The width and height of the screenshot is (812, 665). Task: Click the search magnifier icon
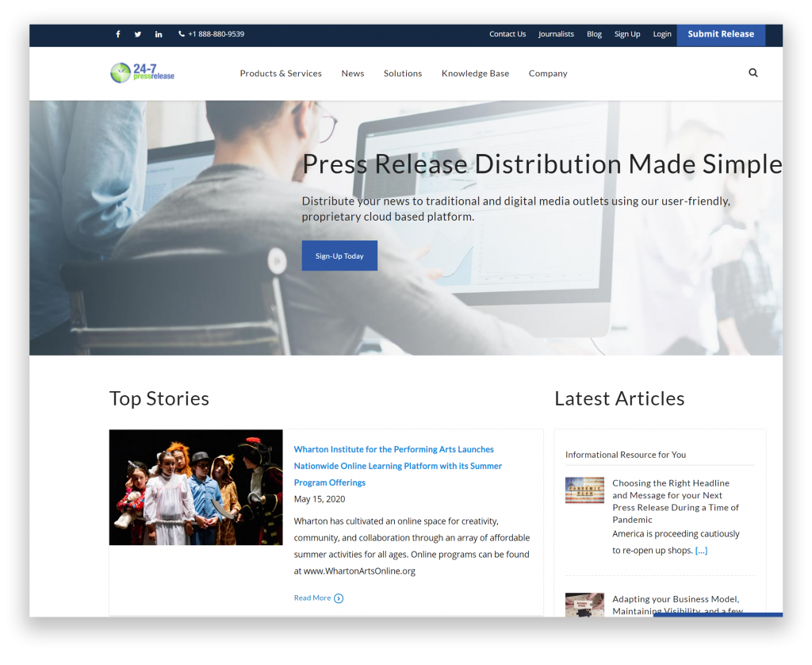click(753, 73)
